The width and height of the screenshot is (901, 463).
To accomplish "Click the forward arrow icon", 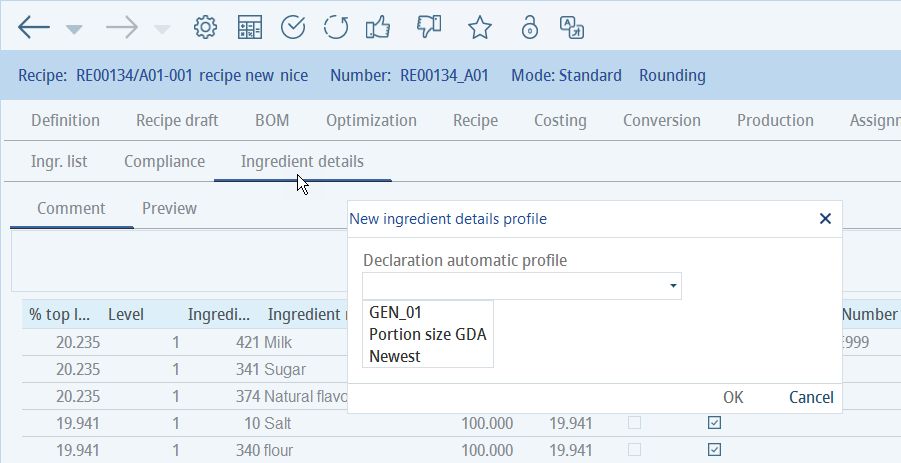I will (x=122, y=27).
